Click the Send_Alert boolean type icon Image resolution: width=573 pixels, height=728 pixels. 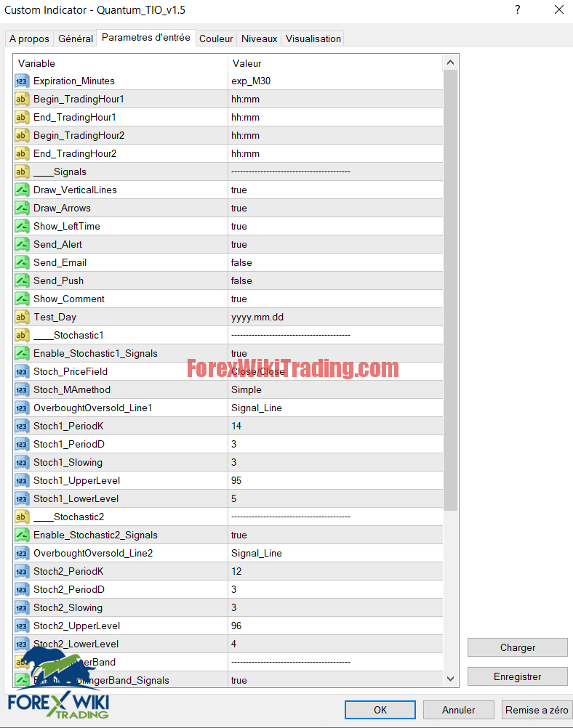[22, 244]
